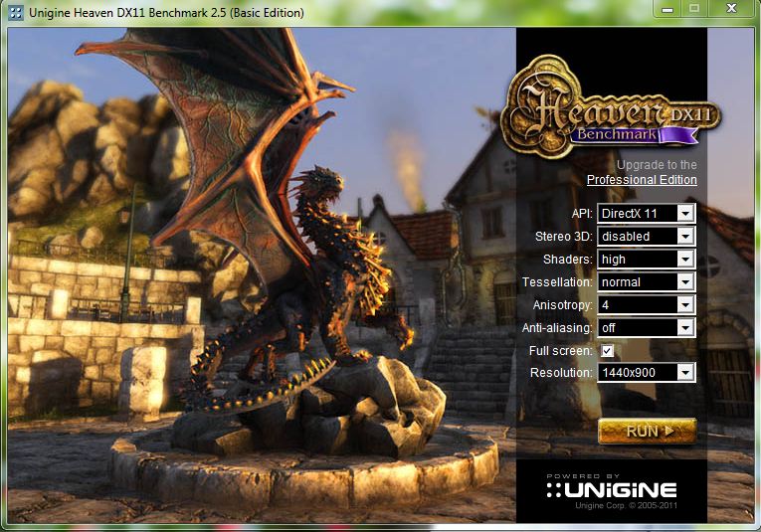The height and width of the screenshot is (532, 761).
Task: Click the API label text
Action: click(x=582, y=214)
